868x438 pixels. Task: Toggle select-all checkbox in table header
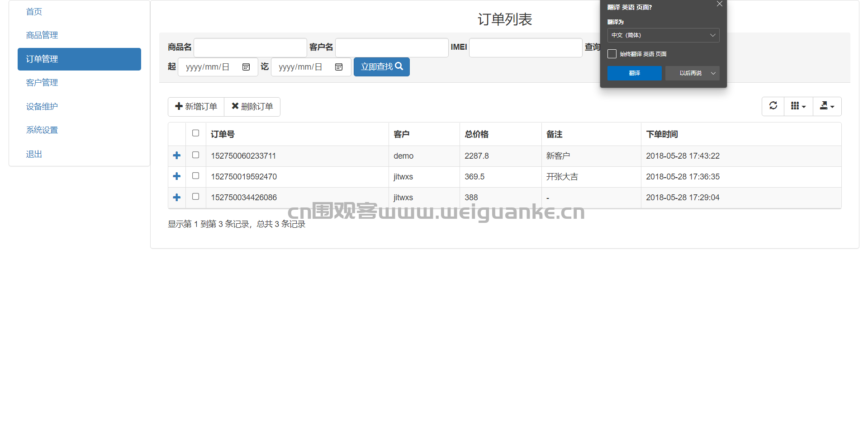195,133
